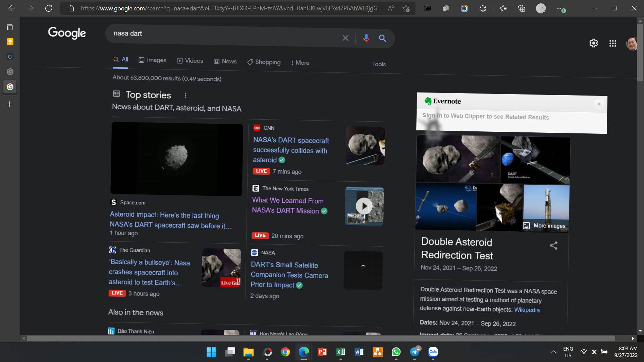Open the Top stories three-dot menu
The height and width of the screenshot is (362, 644).
[x=185, y=95]
